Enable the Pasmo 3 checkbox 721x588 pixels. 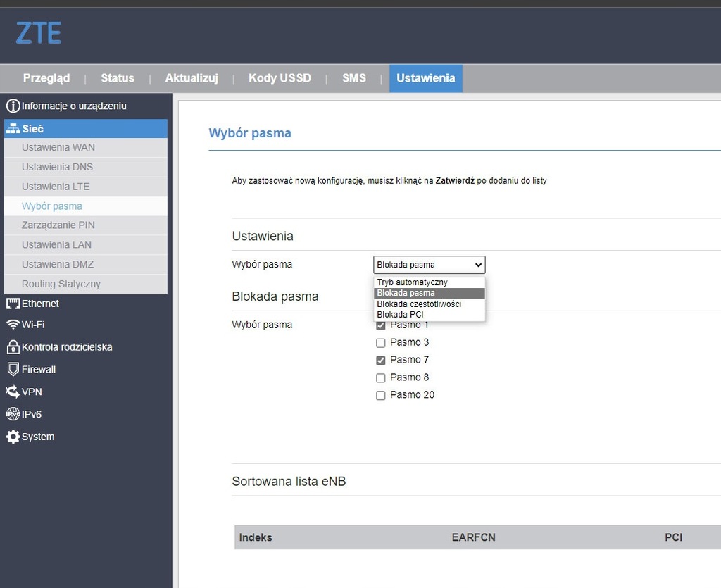tap(381, 343)
